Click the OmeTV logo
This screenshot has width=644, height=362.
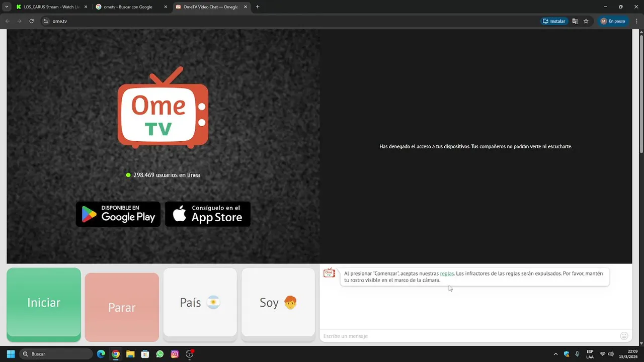163,107
